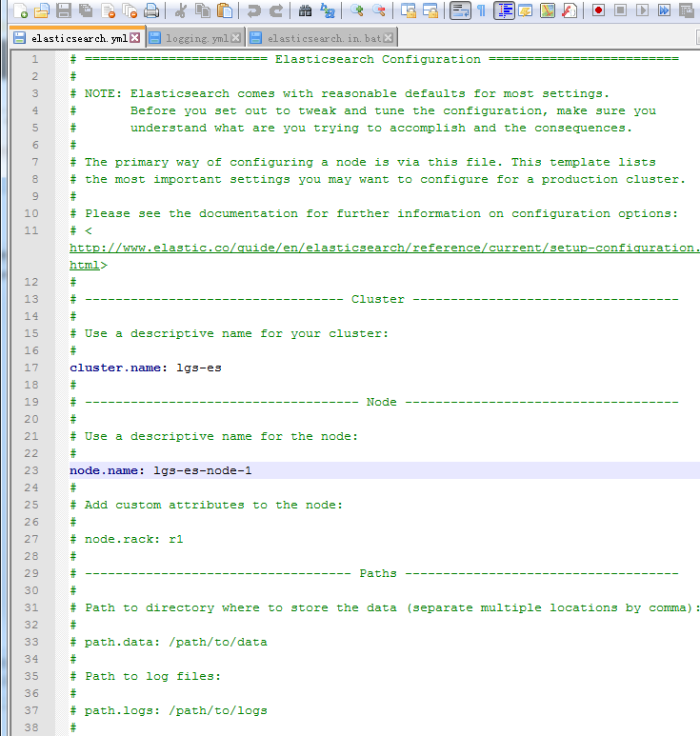Click 'Use a descriptive name for your cluster' comment
This screenshot has width=700, height=736.
tap(230, 334)
